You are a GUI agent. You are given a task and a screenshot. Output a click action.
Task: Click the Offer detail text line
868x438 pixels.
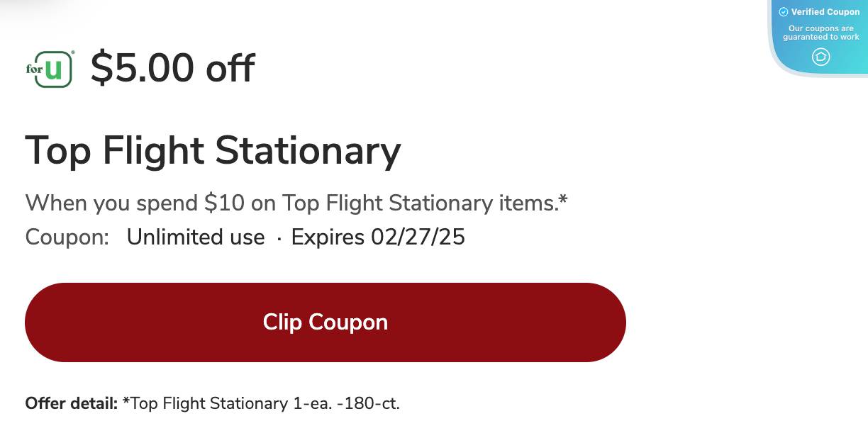212,403
